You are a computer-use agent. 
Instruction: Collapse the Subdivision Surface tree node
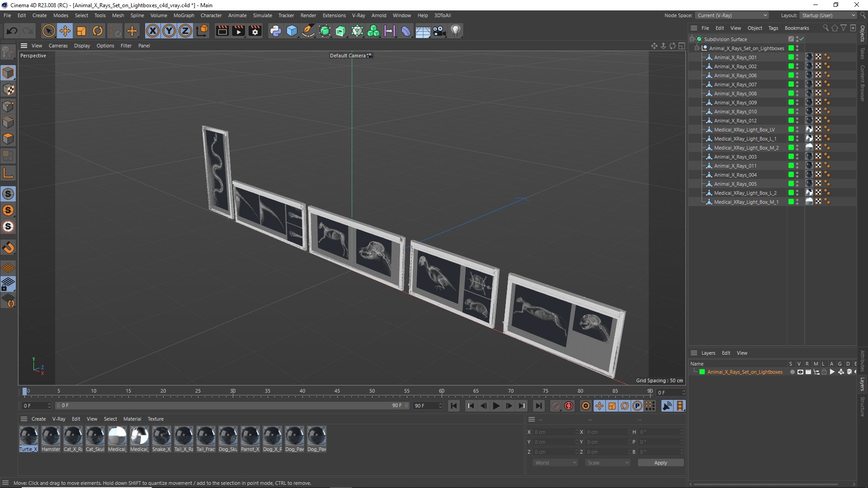click(x=692, y=39)
